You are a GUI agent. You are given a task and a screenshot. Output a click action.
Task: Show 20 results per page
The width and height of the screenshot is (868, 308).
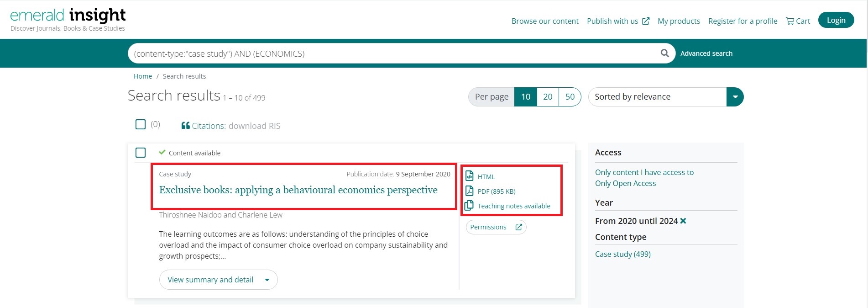coord(548,97)
